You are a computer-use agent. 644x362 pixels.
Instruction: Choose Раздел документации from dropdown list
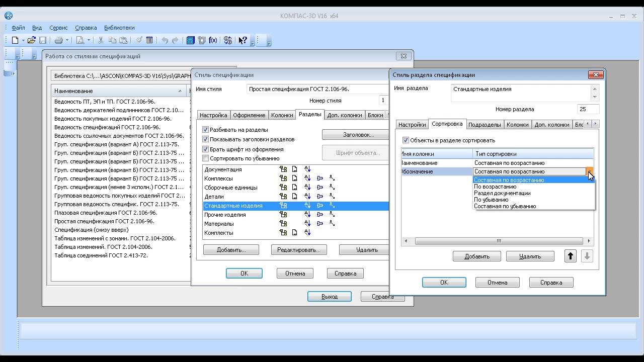534,193
